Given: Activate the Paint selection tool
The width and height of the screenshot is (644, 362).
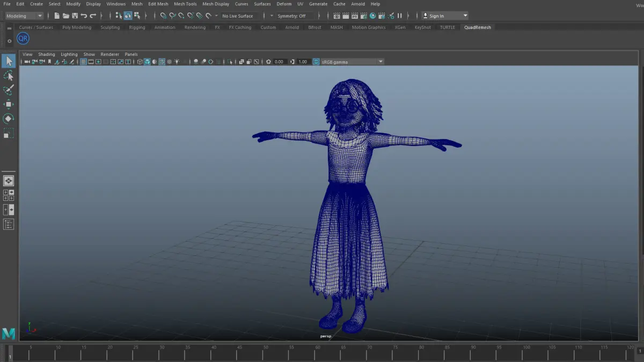Looking at the screenshot, I should click(x=8, y=90).
